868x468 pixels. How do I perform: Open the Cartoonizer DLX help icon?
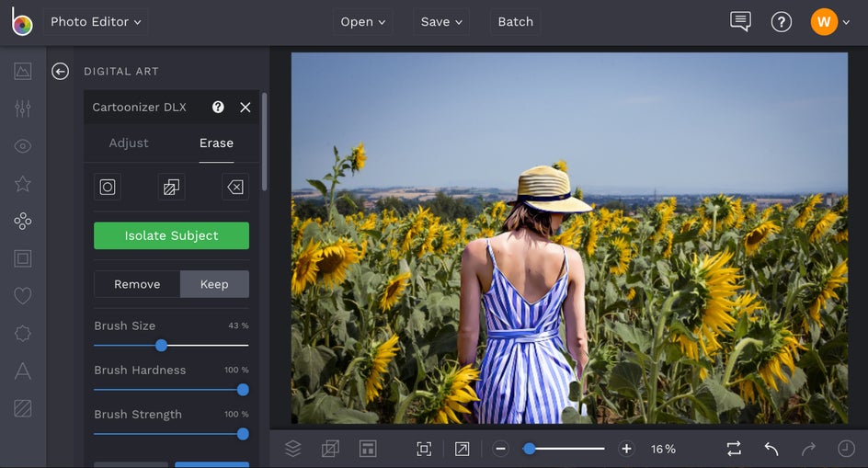pos(218,108)
